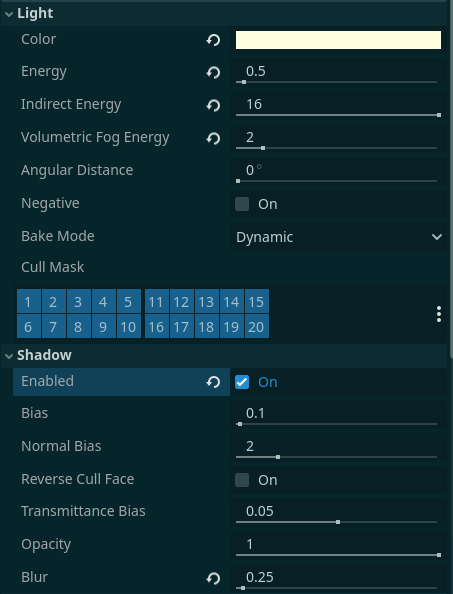
Task: Reset the Color property to default
Action: click(x=213, y=40)
